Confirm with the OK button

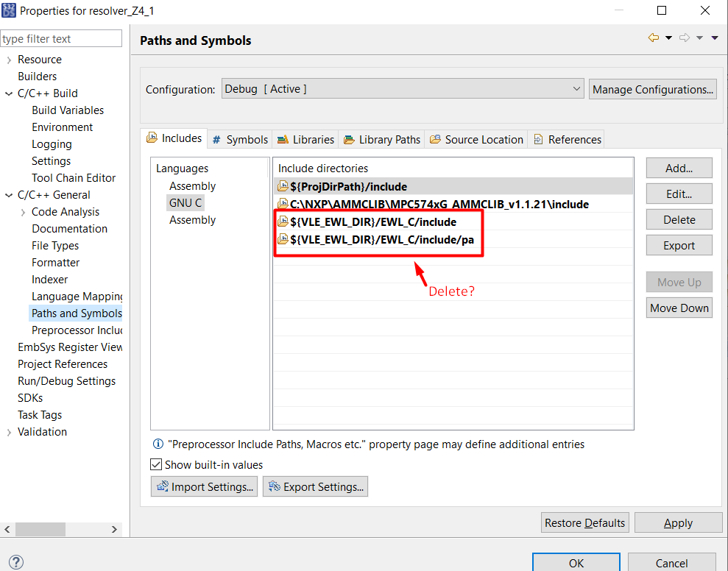(x=576, y=563)
